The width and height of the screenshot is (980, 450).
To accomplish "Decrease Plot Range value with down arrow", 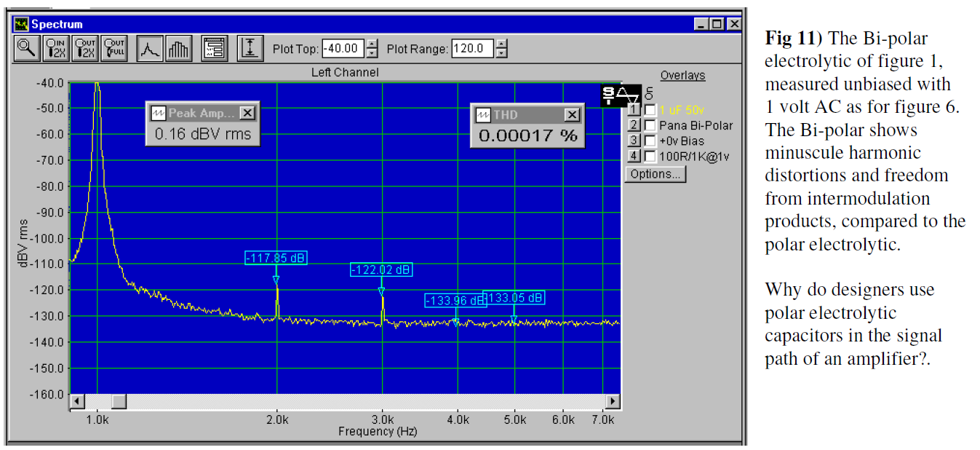I will 501,53.
